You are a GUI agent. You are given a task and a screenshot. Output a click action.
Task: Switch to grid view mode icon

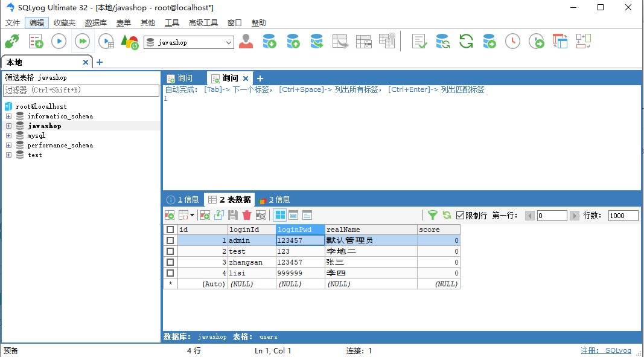point(280,214)
